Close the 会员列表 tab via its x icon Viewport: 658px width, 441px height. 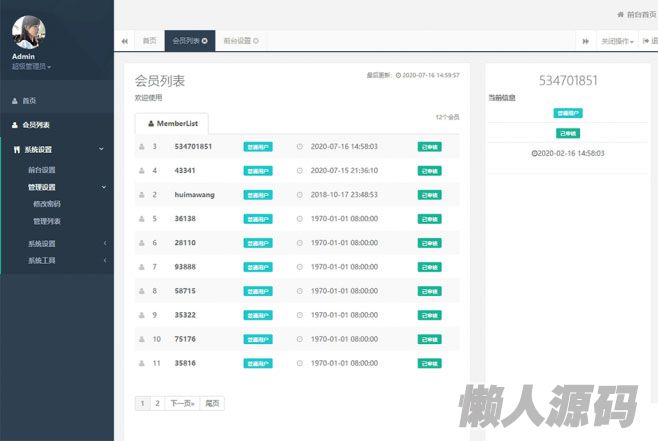click(205, 41)
